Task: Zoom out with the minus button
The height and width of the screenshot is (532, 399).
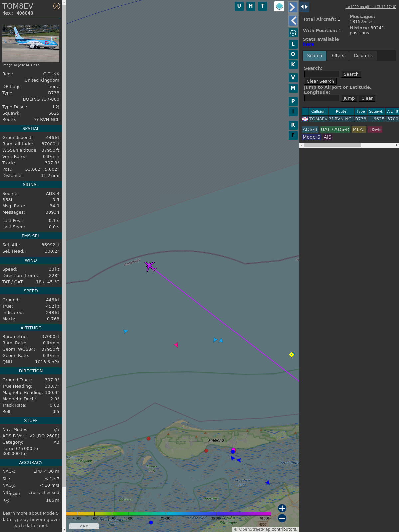Action: tap(282, 518)
